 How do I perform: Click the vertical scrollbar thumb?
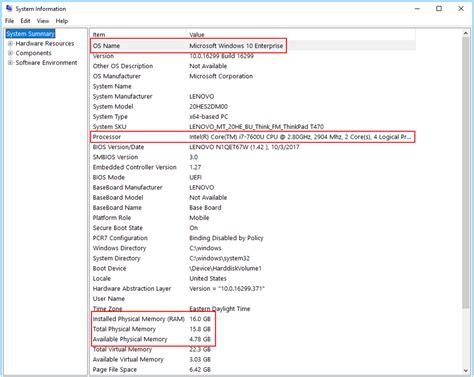coord(465,173)
